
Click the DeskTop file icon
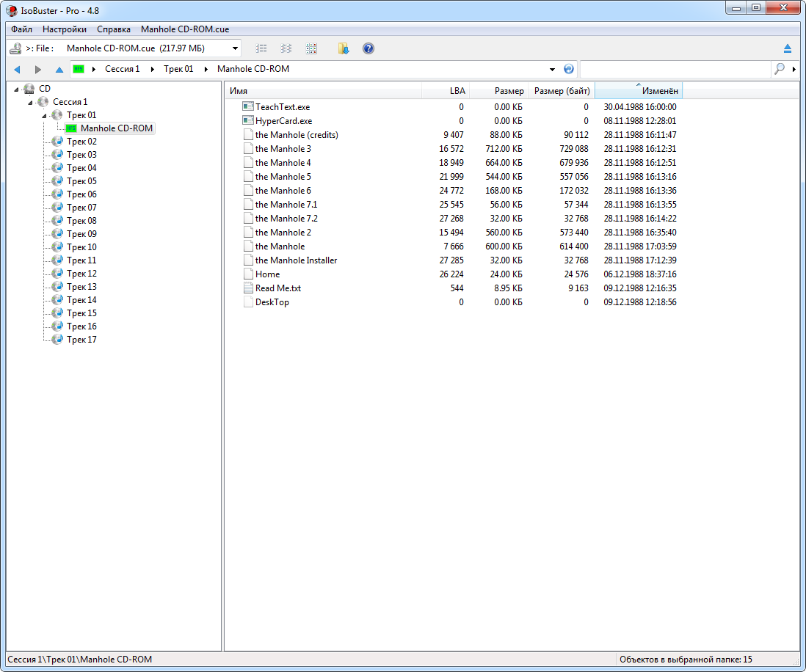point(248,302)
